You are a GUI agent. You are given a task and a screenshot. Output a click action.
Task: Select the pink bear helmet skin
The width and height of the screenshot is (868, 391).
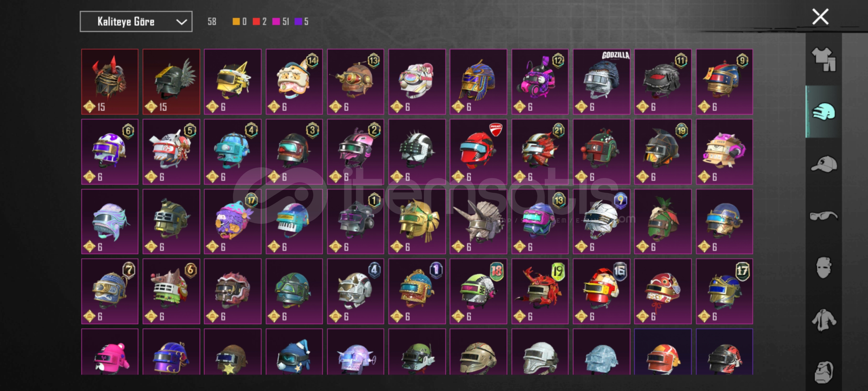click(x=110, y=352)
